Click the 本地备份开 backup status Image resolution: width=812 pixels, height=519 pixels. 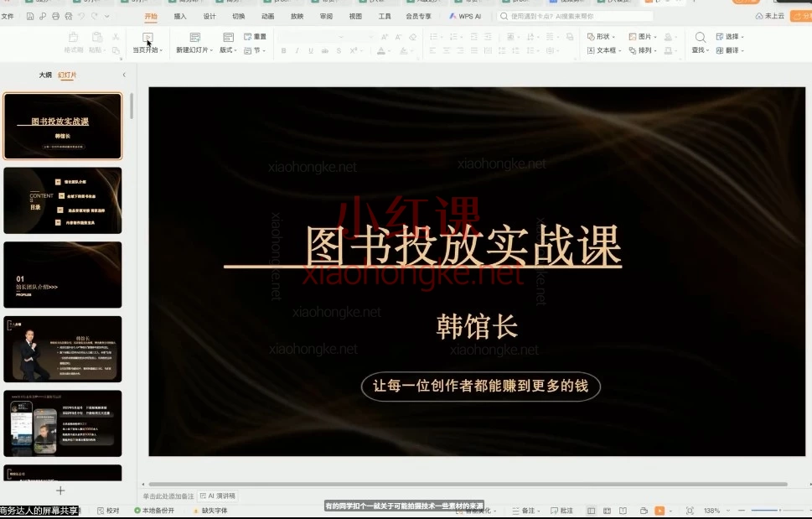point(154,511)
